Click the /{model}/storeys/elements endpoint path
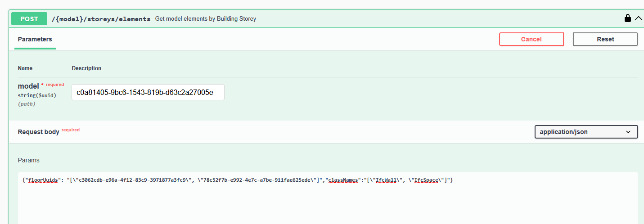The width and height of the screenshot is (644, 224). [x=101, y=19]
